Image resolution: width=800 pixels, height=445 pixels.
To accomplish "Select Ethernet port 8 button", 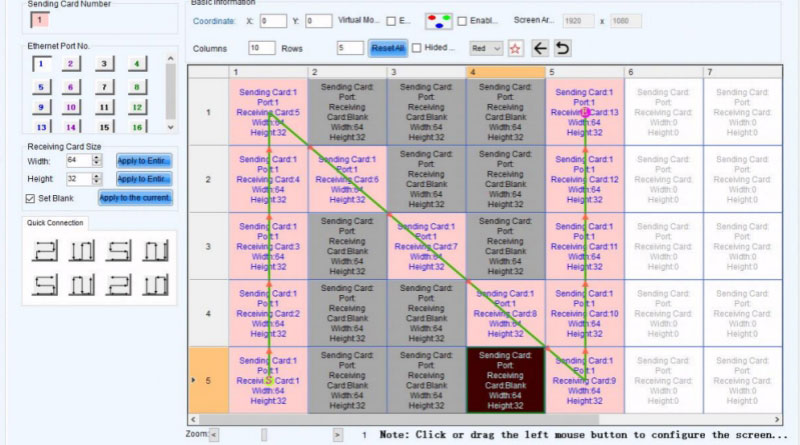I will [137, 87].
